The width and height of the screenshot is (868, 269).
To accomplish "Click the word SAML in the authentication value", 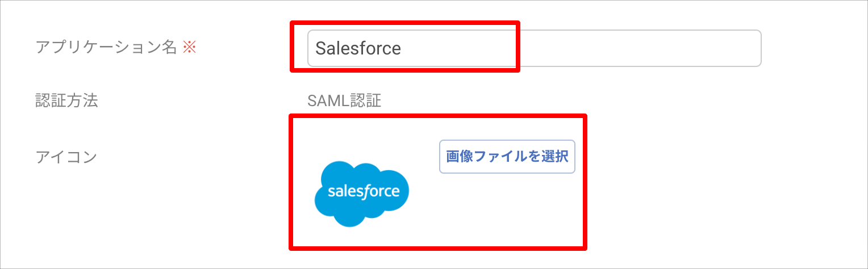I will click(x=328, y=101).
